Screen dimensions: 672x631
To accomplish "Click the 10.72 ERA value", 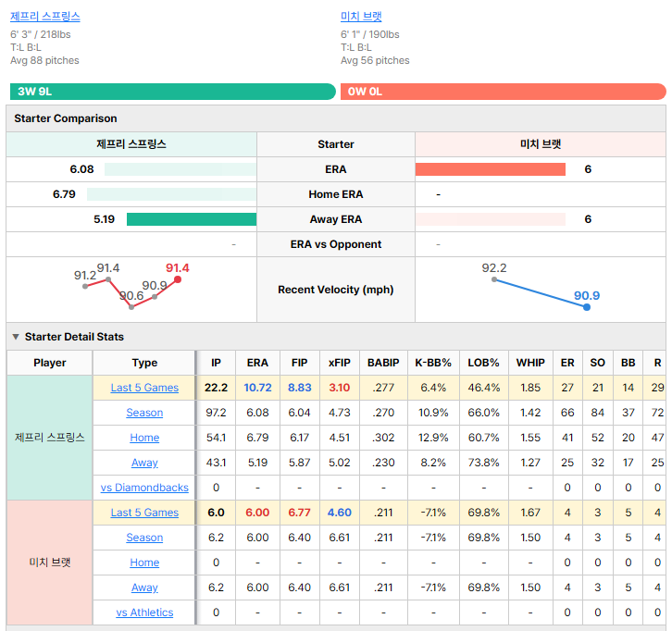I will click(x=257, y=388).
